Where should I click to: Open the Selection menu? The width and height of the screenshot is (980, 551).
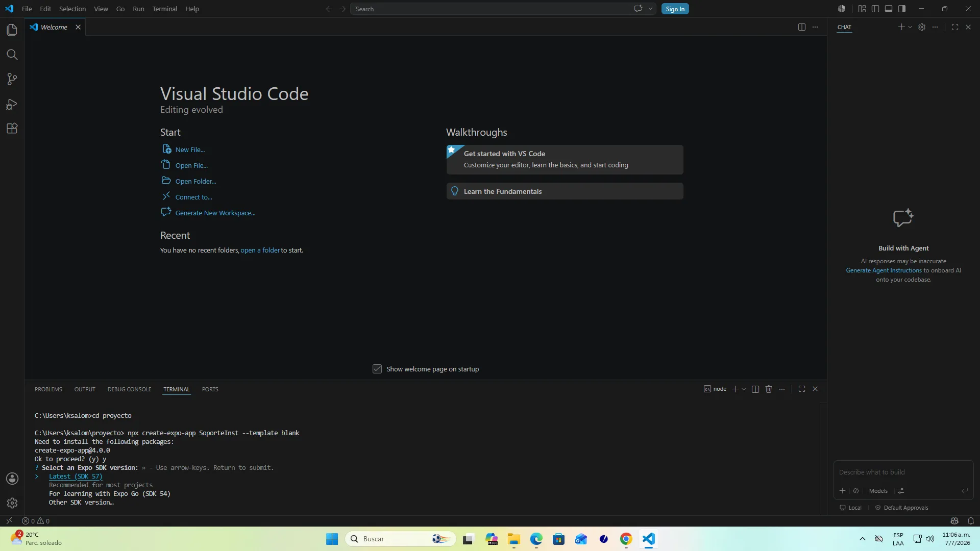click(72, 9)
